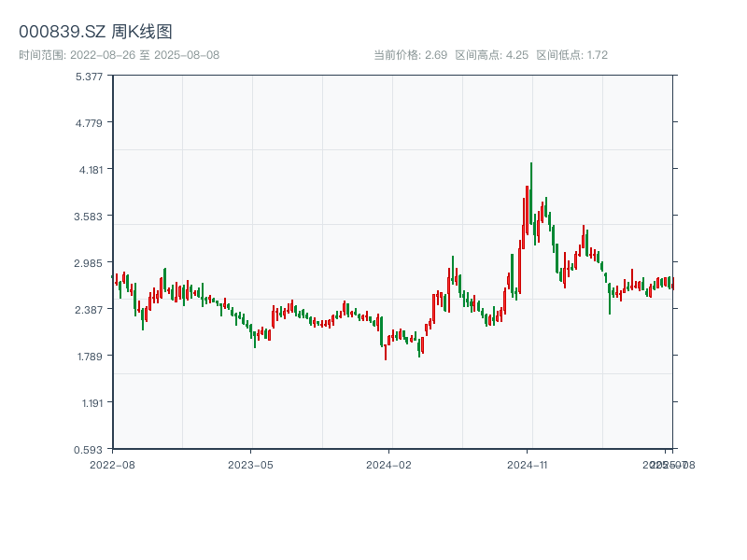Click the 时间范围 date range text

click(119, 55)
